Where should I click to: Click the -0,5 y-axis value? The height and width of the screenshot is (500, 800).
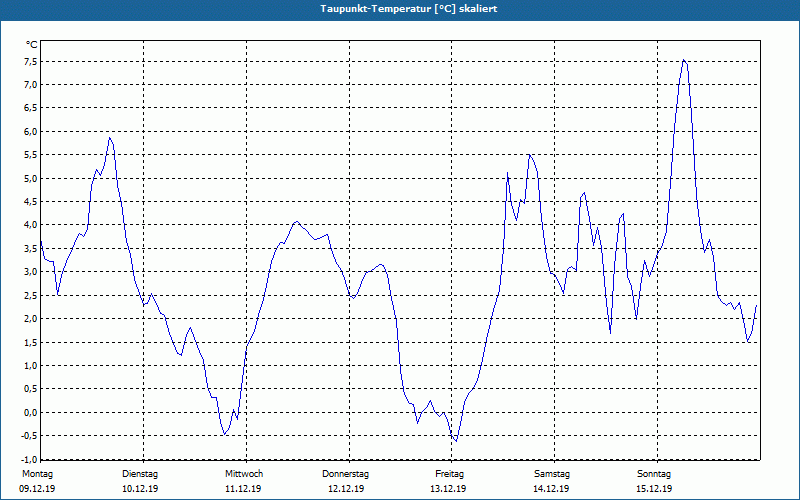(x=30, y=436)
